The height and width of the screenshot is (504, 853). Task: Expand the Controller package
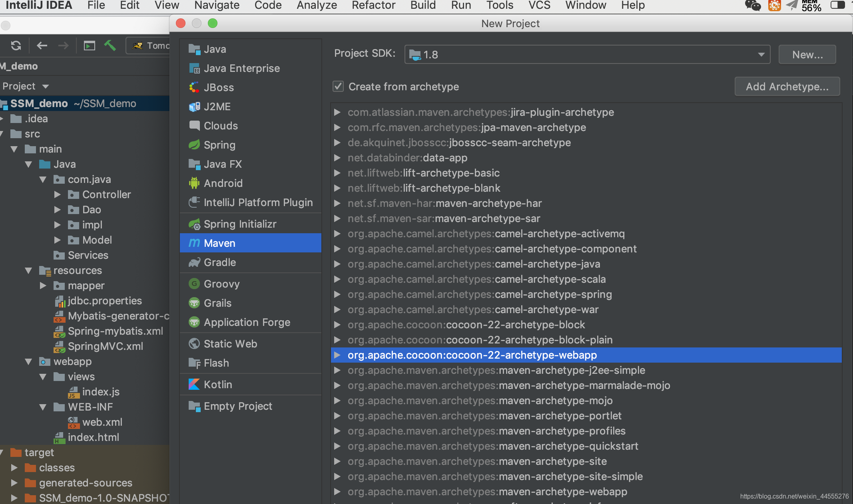(x=58, y=194)
